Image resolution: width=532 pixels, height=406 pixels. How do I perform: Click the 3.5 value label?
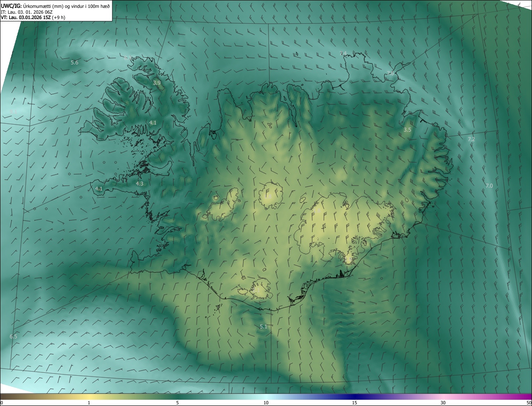407,130
